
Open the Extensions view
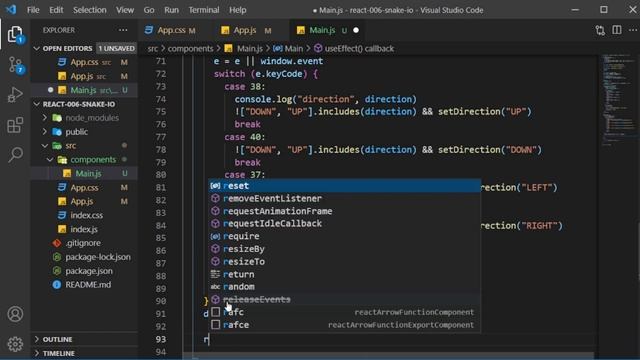point(15,124)
